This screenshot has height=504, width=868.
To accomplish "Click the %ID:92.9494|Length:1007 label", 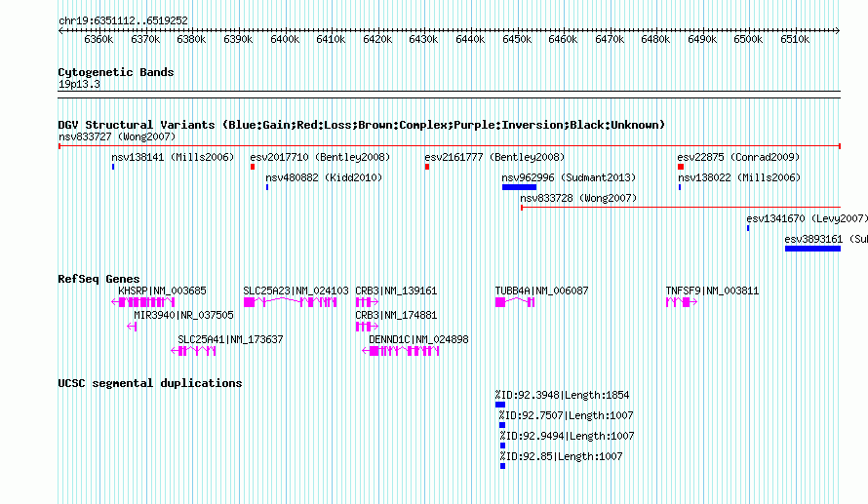I will coord(567,436).
